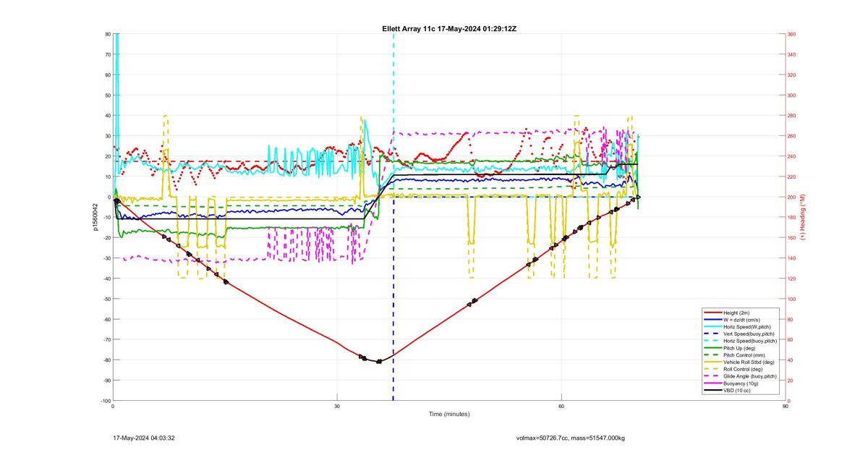
Task: Select the 'W = dz/dt (cm/s)' legend entry
Action: pos(732,320)
